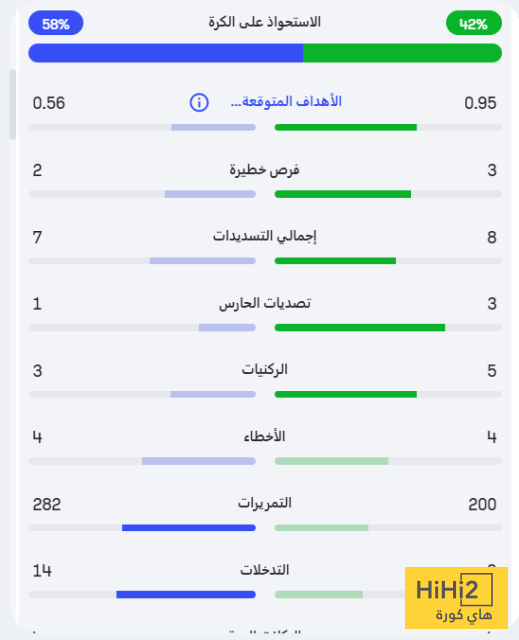Click the vertical scrollbar thumb

[13, 104]
